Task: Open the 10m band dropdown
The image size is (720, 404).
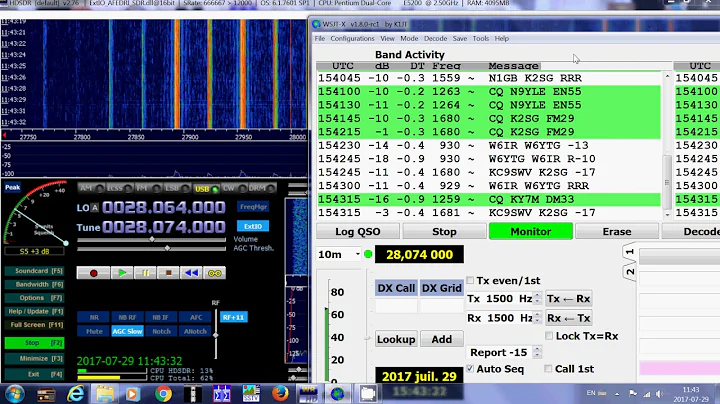Action: (x=339, y=254)
